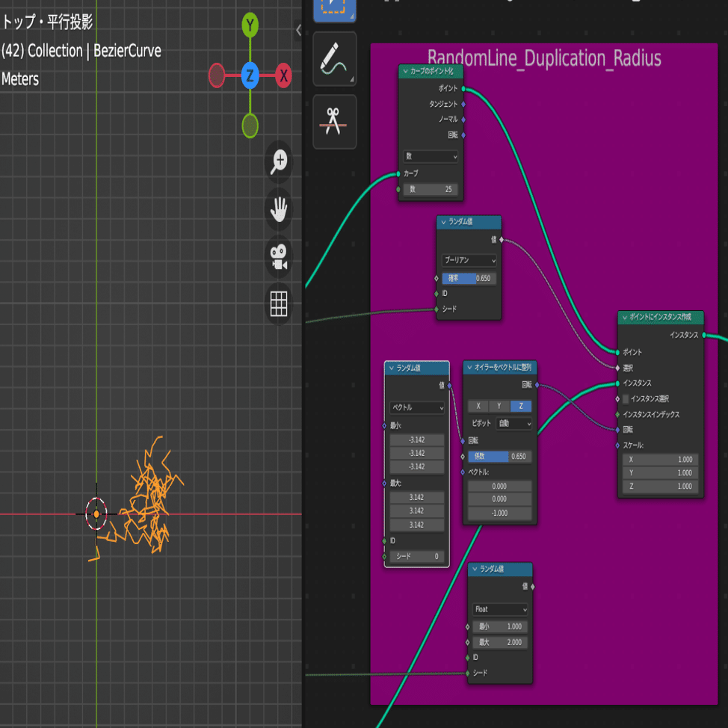The height and width of the screenshot is (728, 728).
Task: Select the X axis button in the オイラーをベクトルに整列 node
Action: click(x=478, y=407)
